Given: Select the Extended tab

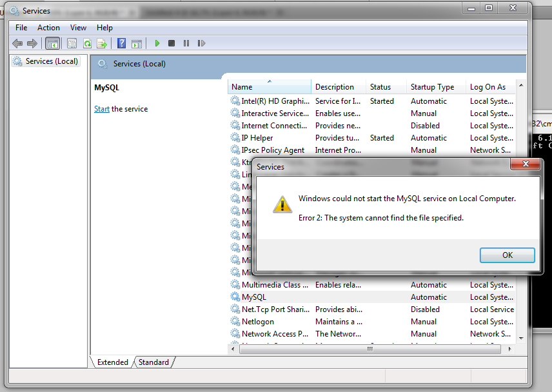Looking at the screenshot, I should click(x=112, y=362).
